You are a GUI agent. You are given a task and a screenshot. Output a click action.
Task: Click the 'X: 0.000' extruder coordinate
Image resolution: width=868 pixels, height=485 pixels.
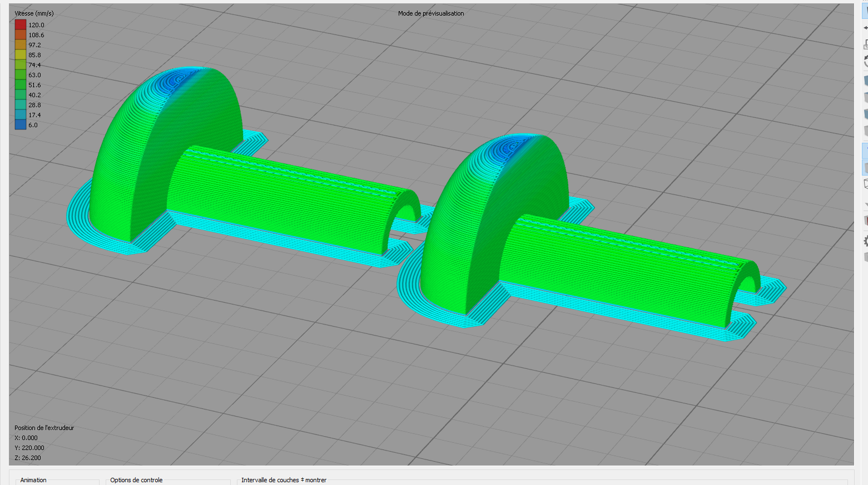26,438
